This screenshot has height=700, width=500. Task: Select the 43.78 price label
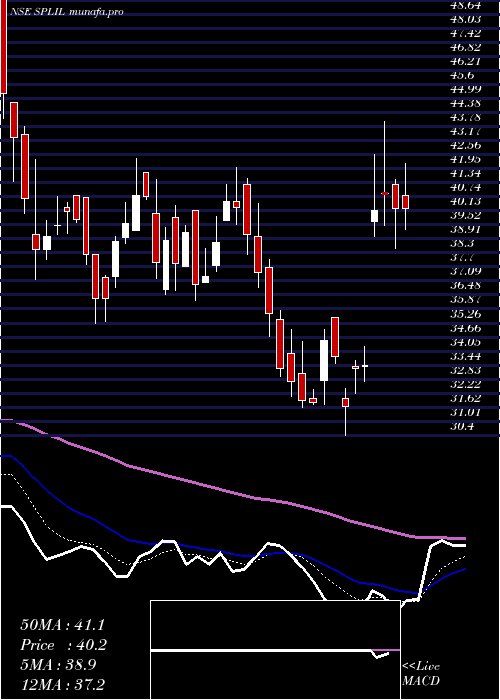click(x=467, y=117)
